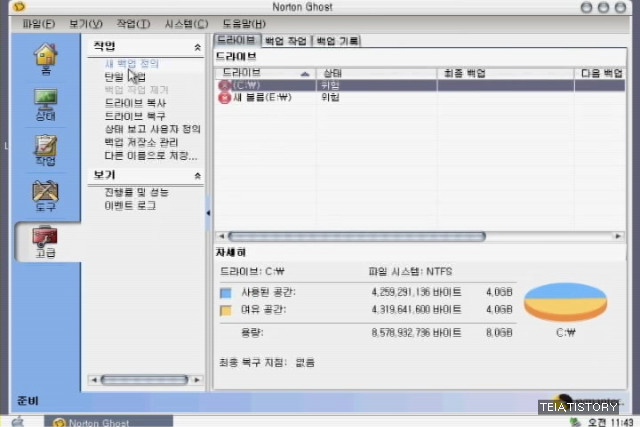The height and width of the screenshot is (427, 640).
Task: Collapse the 보기 section chevron
Action: click(x=198, y=176)
